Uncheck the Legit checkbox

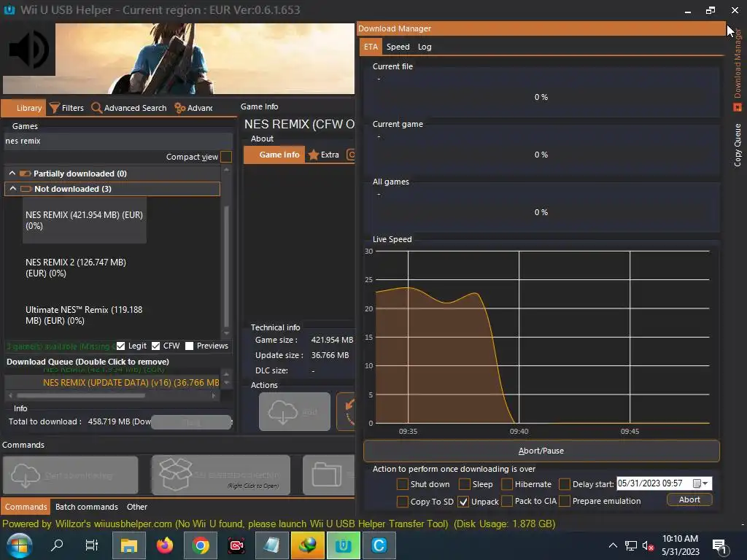coord(121,346)
